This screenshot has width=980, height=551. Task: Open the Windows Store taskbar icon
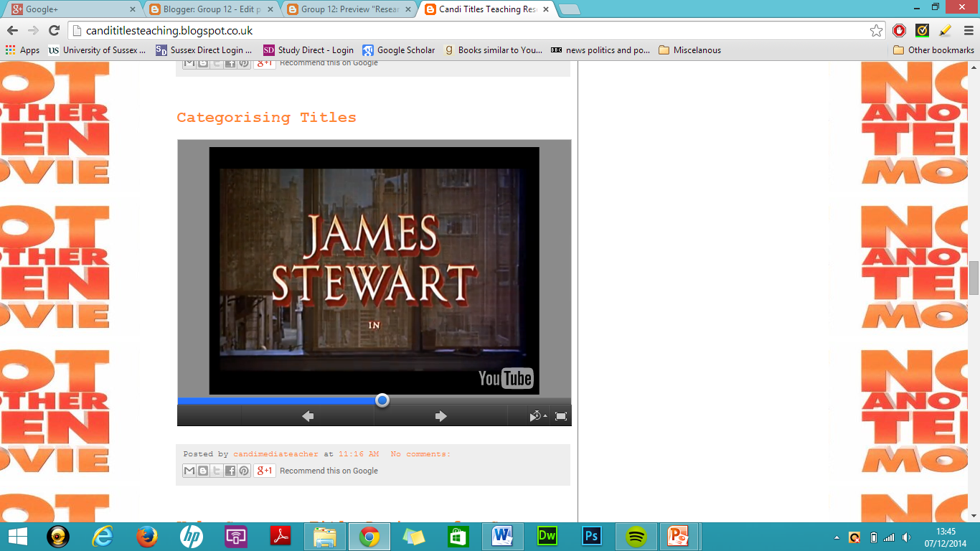pos(458,537)
